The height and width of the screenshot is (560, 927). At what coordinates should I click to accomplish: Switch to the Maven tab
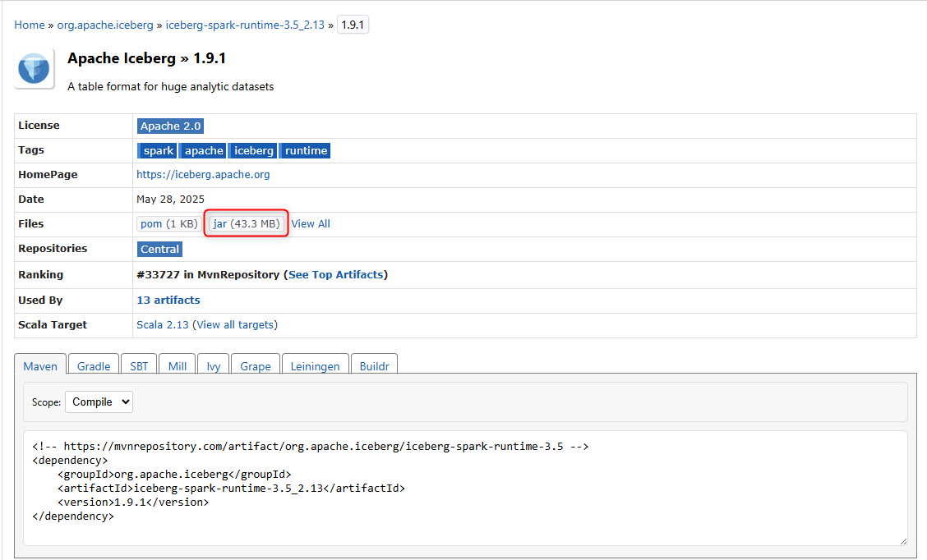click(x=40, y=365)
